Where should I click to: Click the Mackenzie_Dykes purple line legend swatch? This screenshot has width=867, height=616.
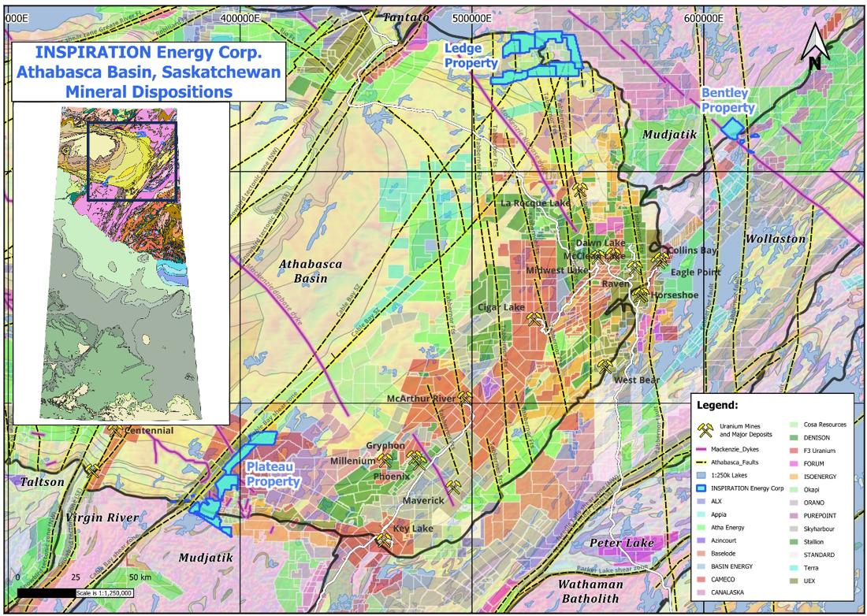(702, 449)
